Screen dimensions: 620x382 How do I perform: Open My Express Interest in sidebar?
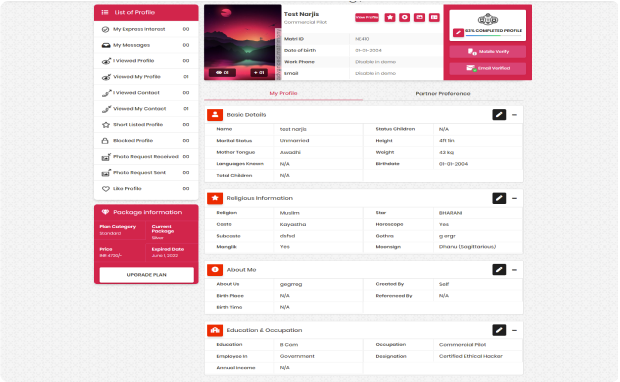pos(146,29)
